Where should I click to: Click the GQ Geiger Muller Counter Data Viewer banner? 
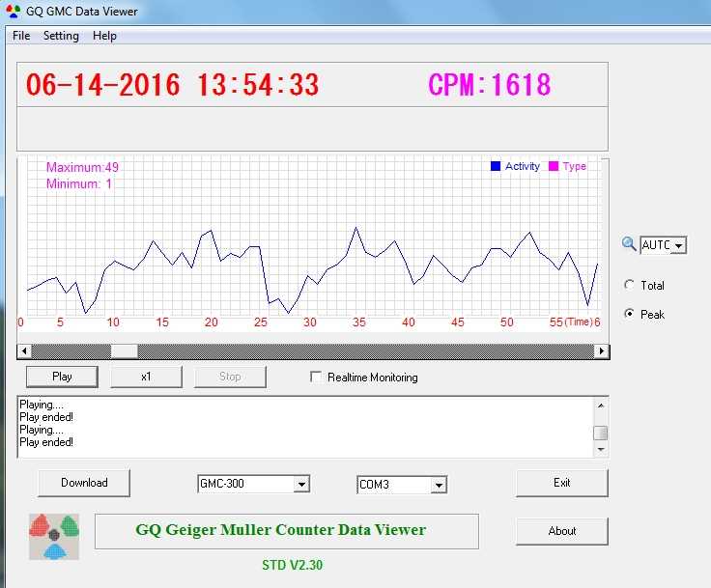(x=287, y=531)
